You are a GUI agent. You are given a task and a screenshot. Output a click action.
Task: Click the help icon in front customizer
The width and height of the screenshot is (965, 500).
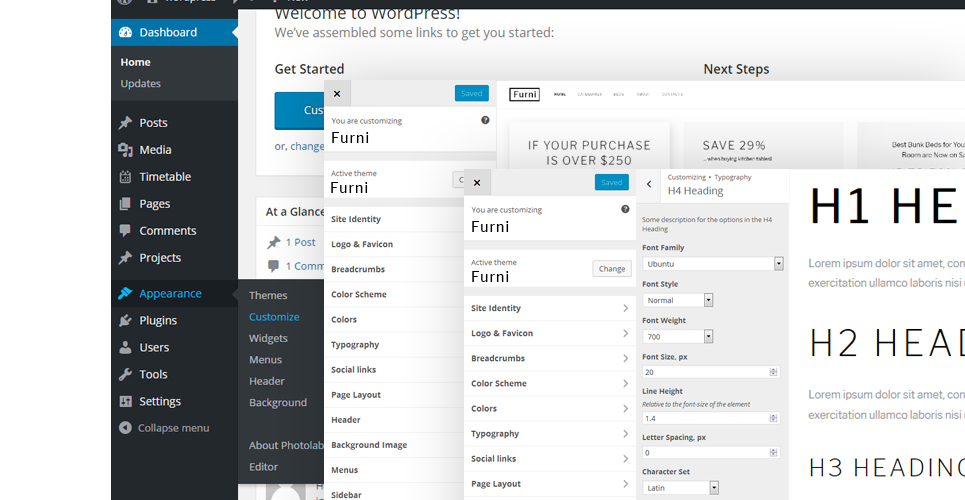pos(625,209)
